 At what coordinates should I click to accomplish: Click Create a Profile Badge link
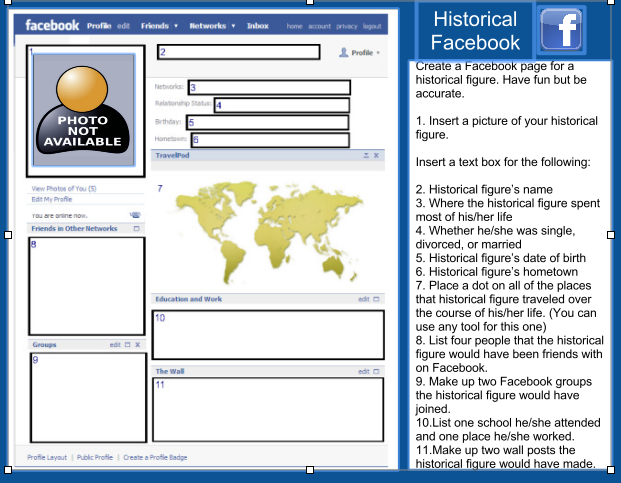pyautogui.click(x=155, y=457)
